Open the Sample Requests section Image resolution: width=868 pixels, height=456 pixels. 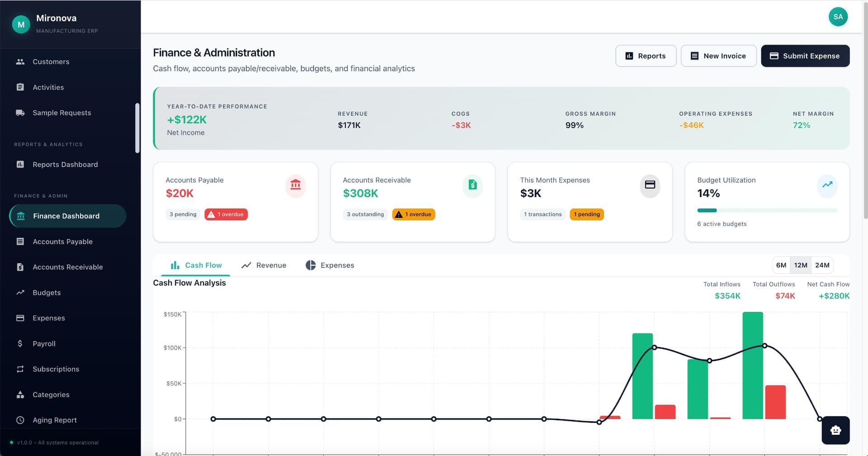[61, 113]
